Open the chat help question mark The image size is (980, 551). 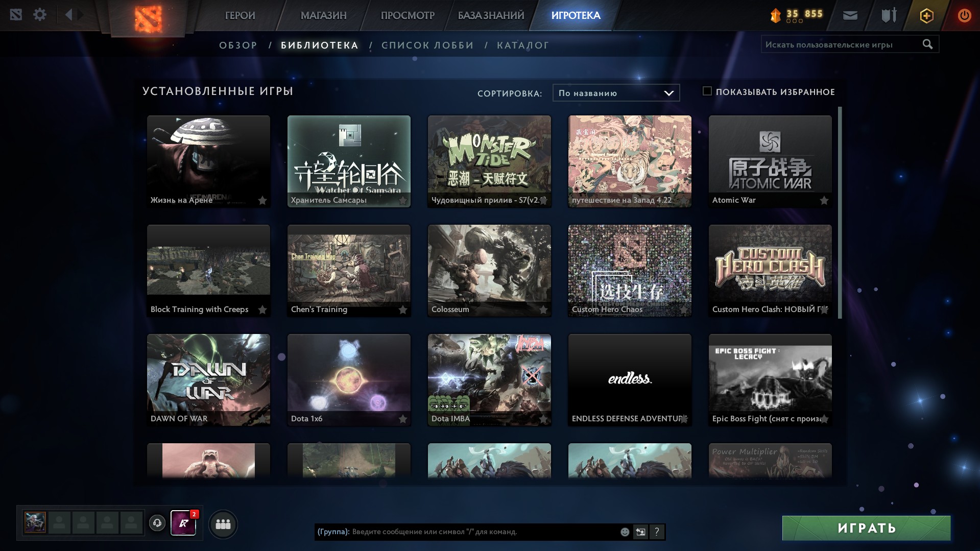657,532
